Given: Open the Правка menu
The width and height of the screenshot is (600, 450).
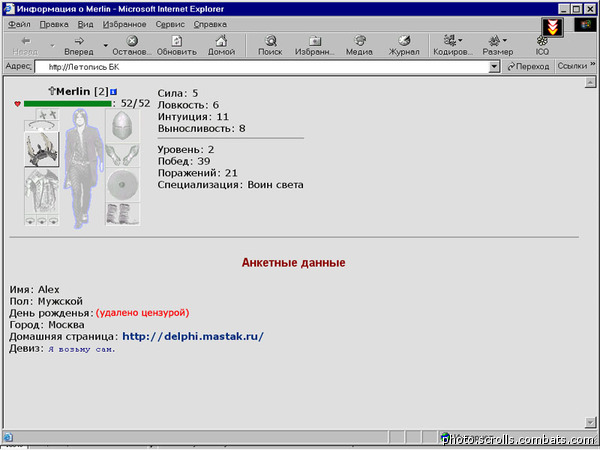Looking at the screenshot, I should coord(54,24).
